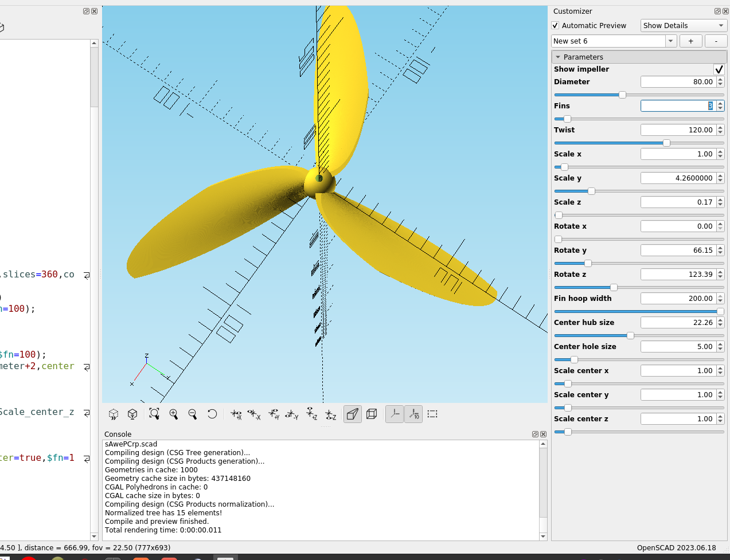Select the Zoom Out viewport icon
Viewport: 730px width, 560px height.
tap(193, 414)
